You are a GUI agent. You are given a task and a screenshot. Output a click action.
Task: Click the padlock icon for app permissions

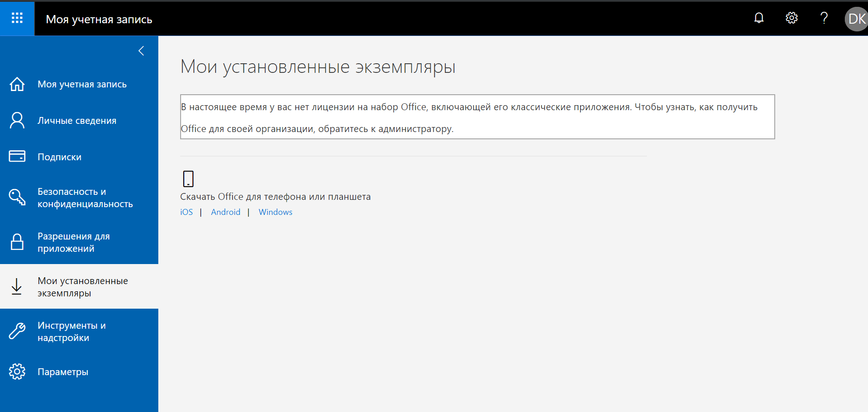point(17,242)
